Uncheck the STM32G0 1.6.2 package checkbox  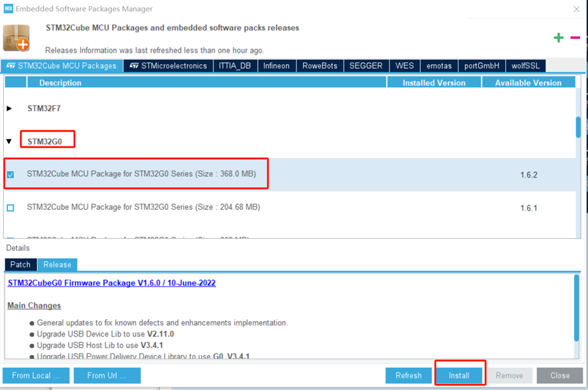(10, 175)
